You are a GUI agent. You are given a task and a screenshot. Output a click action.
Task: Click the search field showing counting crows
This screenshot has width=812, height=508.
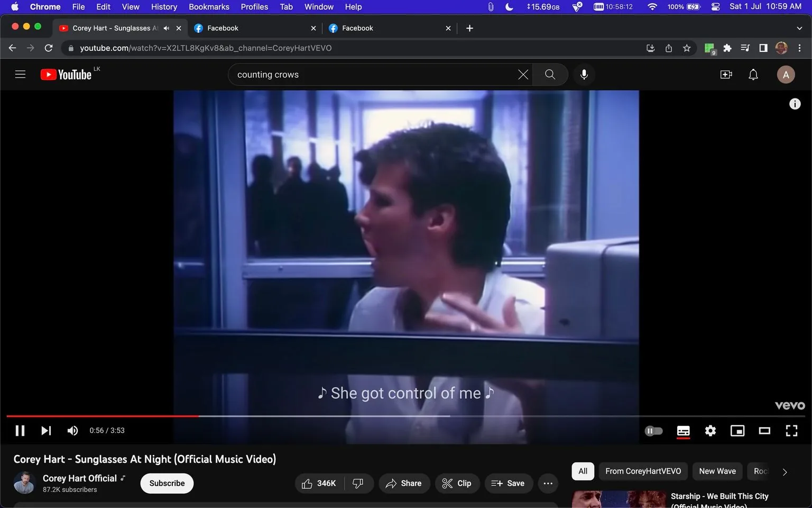tap(370, 74)
